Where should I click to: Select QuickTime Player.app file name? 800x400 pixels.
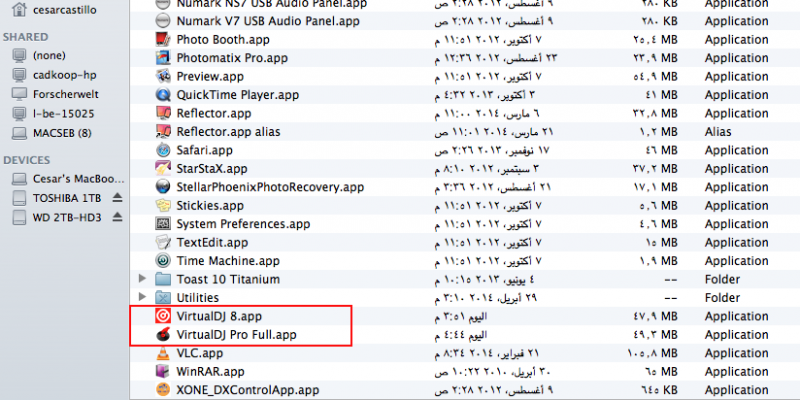click(x=238, y=95)
